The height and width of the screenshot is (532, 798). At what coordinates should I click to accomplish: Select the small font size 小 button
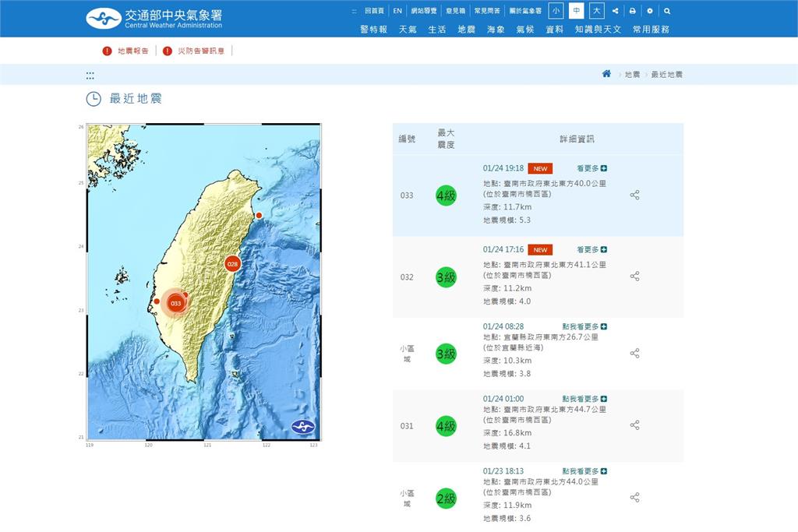click(x=556, y=11)
